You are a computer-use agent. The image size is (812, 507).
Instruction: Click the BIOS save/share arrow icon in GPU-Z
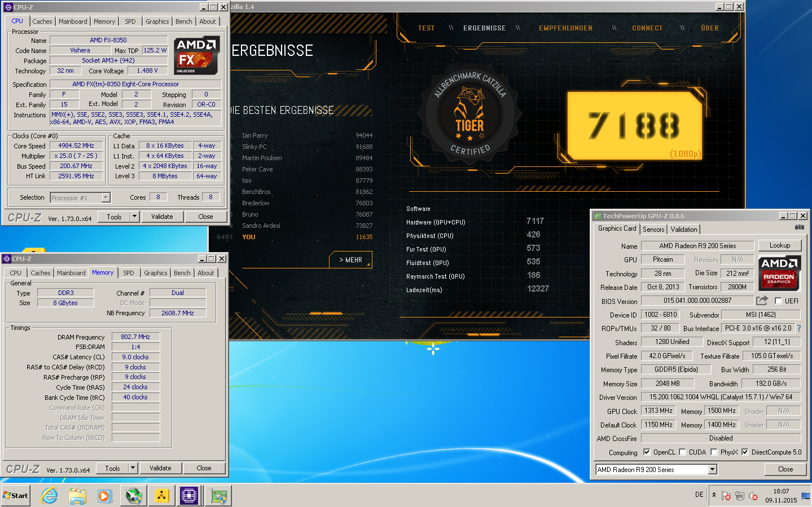(x=762, y=301)
